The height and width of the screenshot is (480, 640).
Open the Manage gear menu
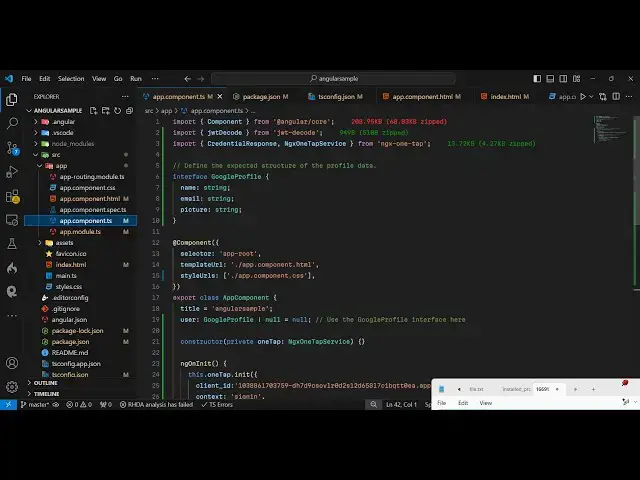(12, 387)
